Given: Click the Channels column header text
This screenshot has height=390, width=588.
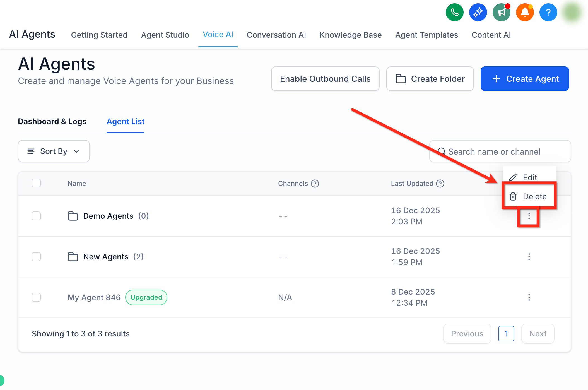Looking at the screenshot, I should click(293, 184).
